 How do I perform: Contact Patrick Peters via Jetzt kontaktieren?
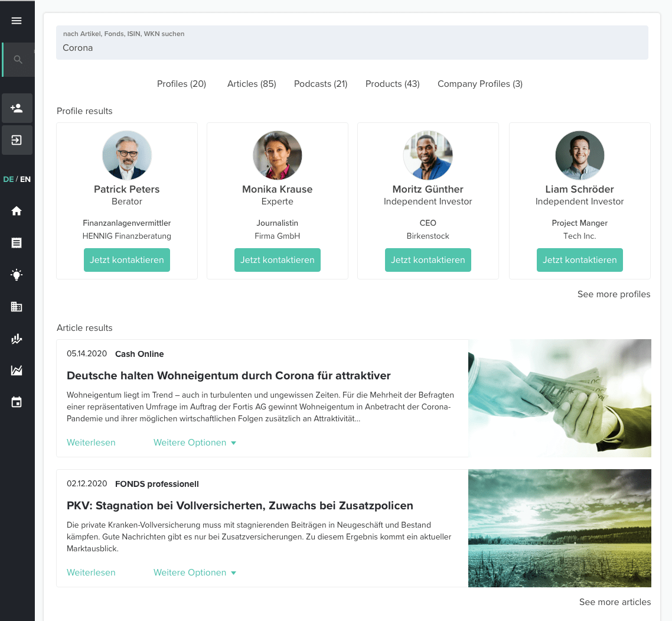point(127,260)
